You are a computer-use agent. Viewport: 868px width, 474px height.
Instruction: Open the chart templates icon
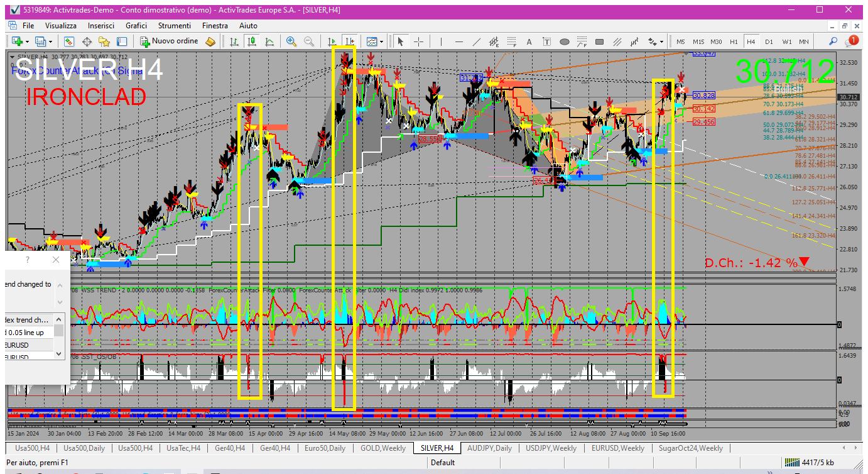click(372, 41)
